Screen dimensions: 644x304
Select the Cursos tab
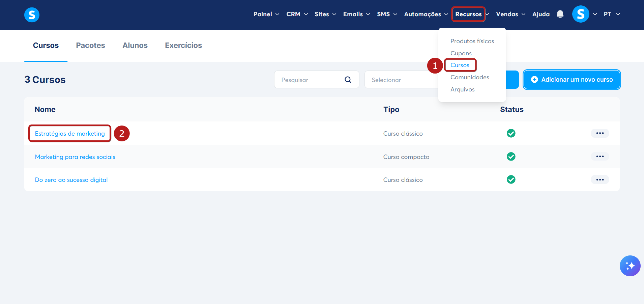click(x=46, y=45)
